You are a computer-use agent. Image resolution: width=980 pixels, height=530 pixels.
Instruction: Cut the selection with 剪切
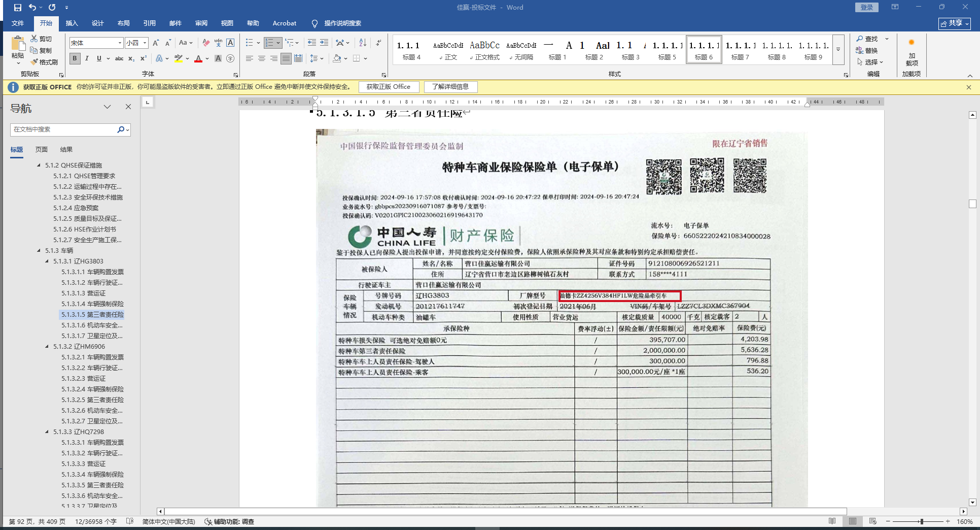(41, 39)
